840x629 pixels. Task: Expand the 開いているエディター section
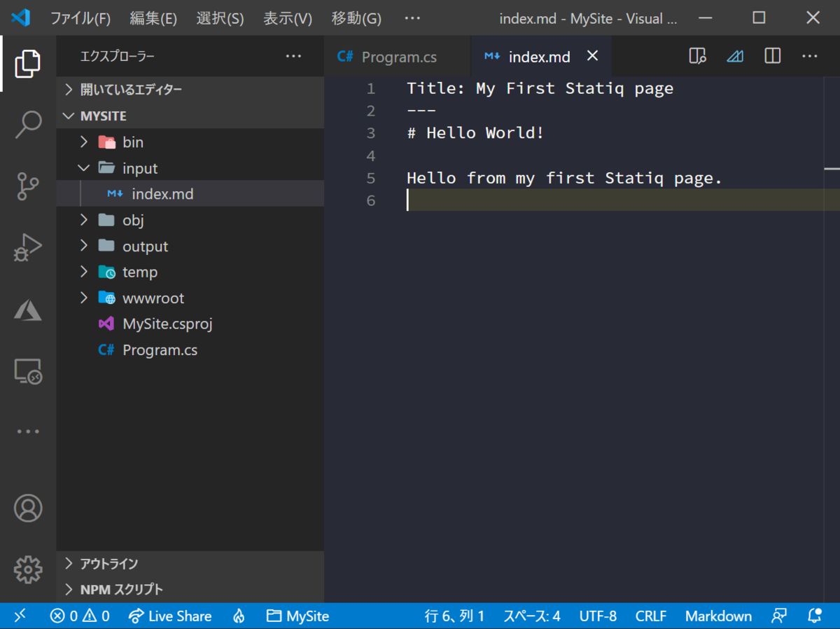coord(190,90)
